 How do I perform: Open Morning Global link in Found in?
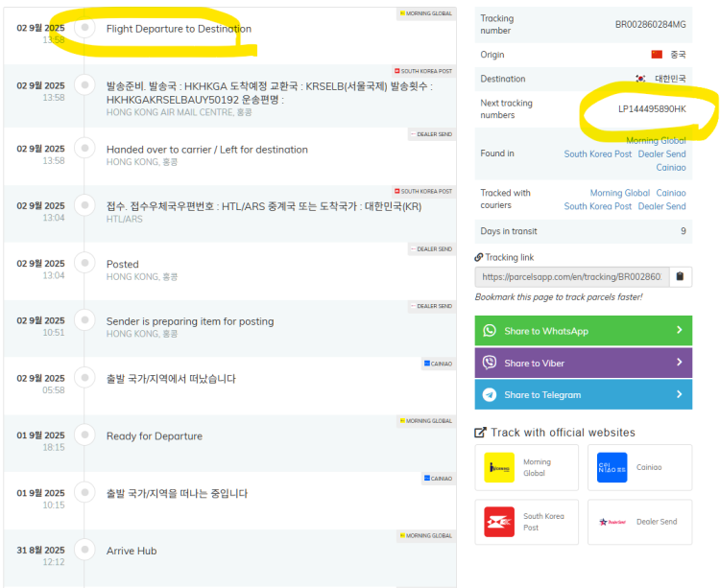tap(656, 140)
